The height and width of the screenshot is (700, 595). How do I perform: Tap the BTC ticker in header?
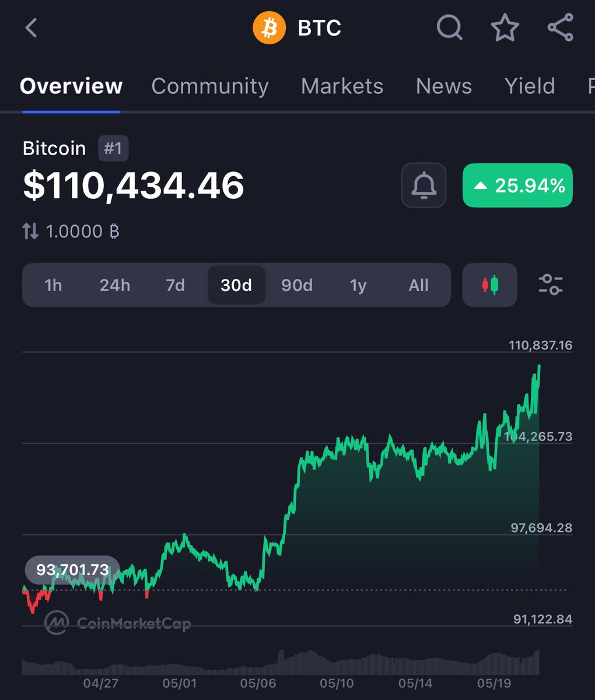click(320, 28)
